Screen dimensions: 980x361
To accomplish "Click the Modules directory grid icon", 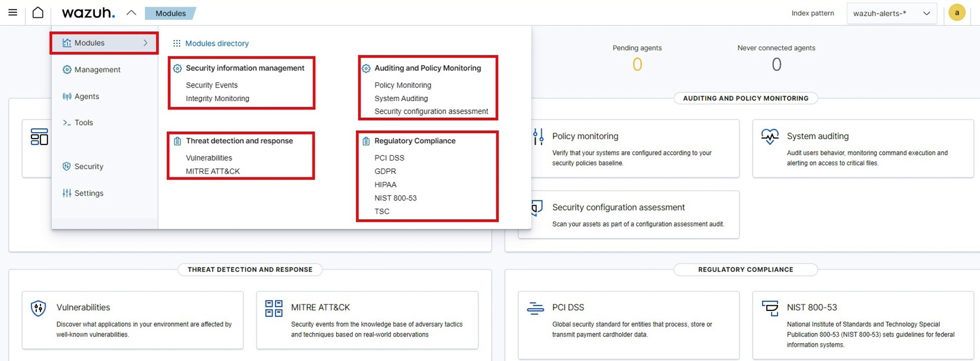I will 176,43.
